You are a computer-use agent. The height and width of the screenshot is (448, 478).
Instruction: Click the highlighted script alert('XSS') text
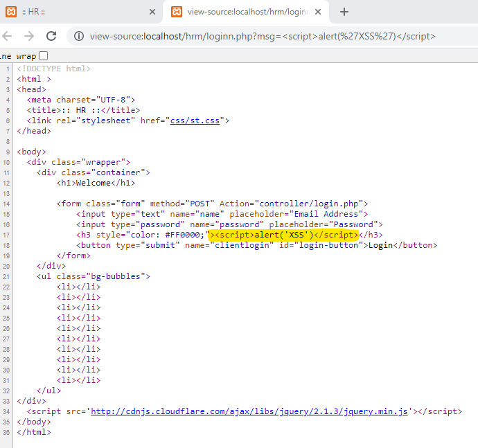283,235
